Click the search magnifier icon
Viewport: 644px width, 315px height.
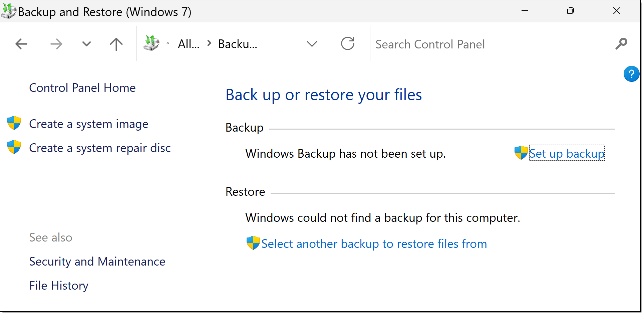pyautogui.click(x=621, y=44)
